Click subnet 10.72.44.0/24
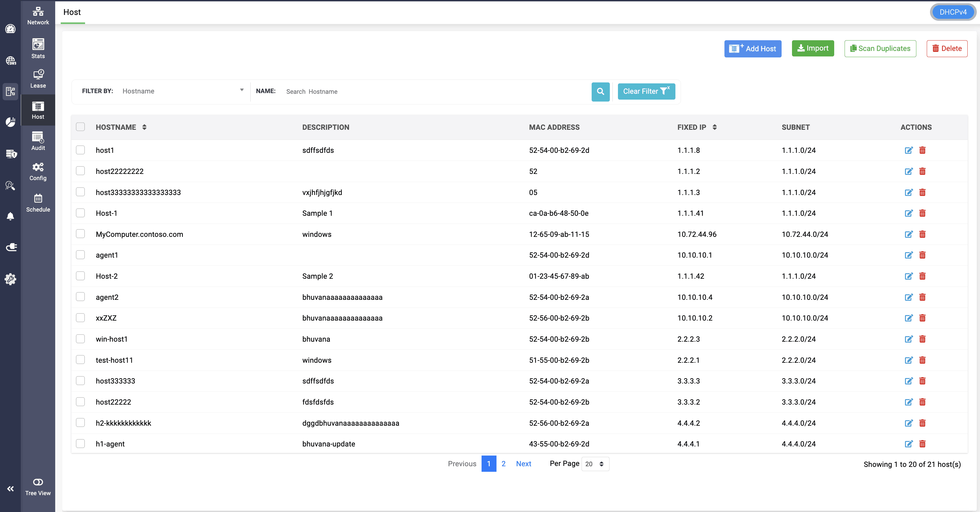This screenshot has height=512, width=980. [805, 234]
